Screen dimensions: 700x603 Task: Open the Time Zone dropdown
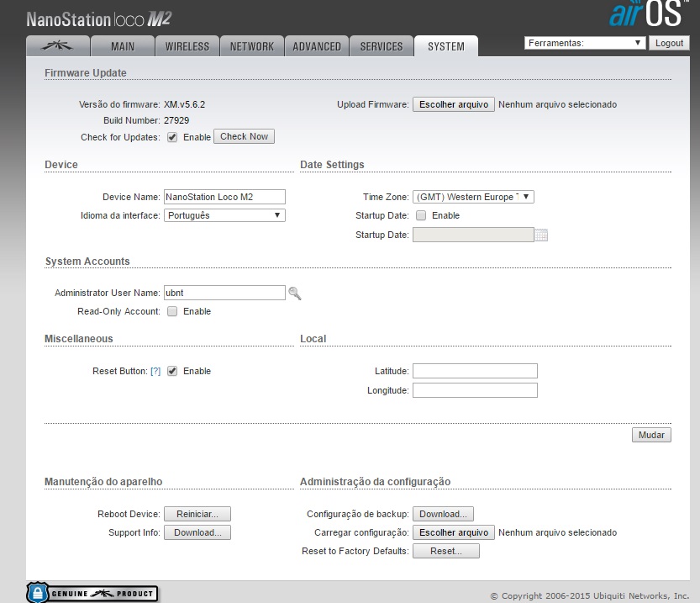[x=473, y=197]
